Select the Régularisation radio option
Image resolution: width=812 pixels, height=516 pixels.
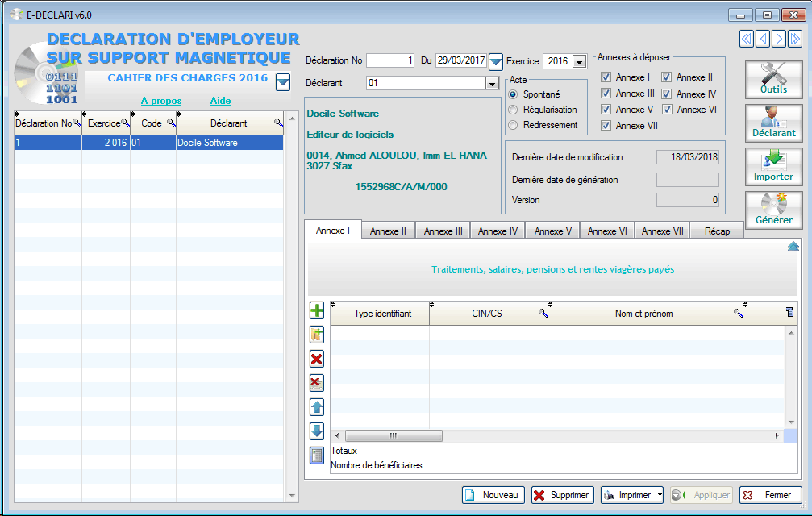[513, 110]
